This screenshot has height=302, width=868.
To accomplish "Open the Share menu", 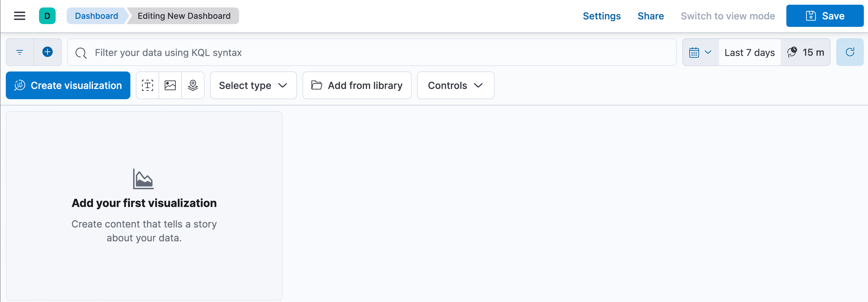I will pyautogui.click(x=650, y=16).
